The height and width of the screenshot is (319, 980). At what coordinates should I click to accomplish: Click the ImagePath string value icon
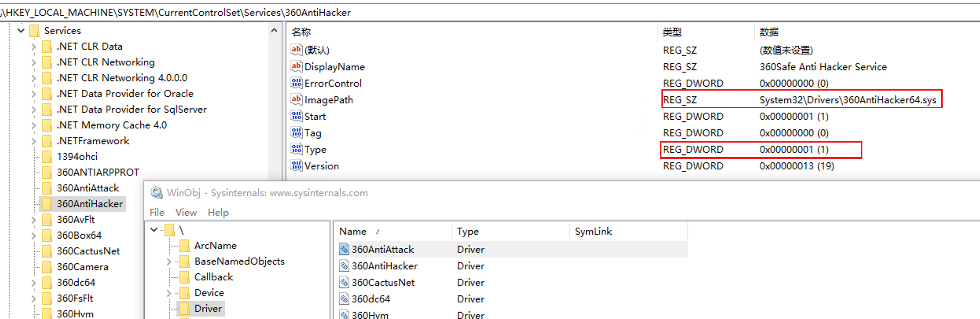pyautogui.click(x=296, y=99)
